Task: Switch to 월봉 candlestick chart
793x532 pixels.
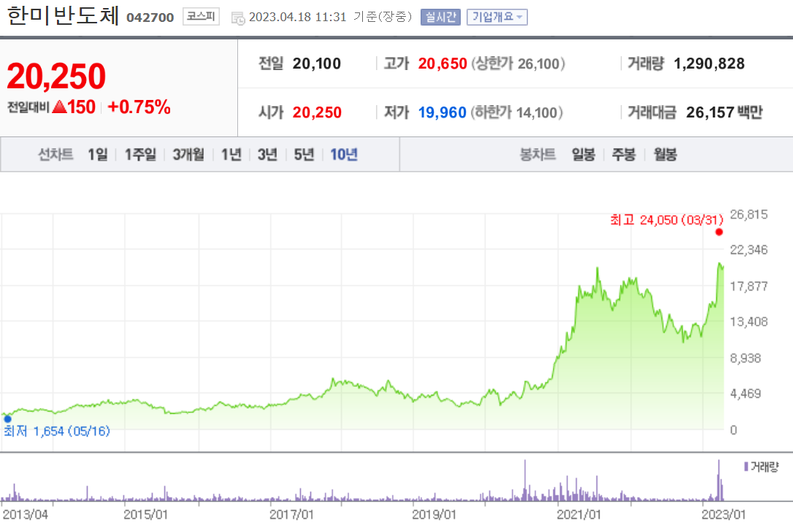Action: [665, 154]
